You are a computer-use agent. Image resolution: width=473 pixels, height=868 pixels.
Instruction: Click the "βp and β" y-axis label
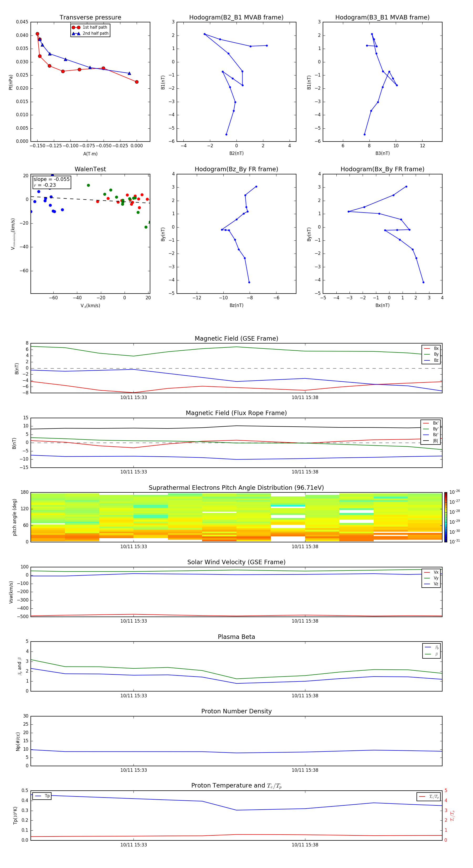pos(19,666)
